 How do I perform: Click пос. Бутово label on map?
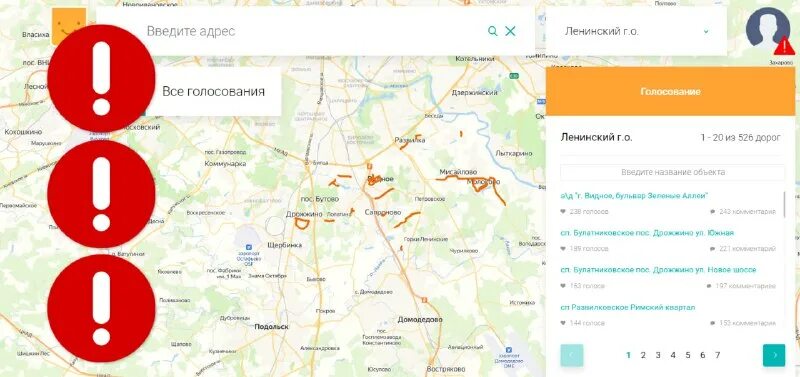coord(320,198)
